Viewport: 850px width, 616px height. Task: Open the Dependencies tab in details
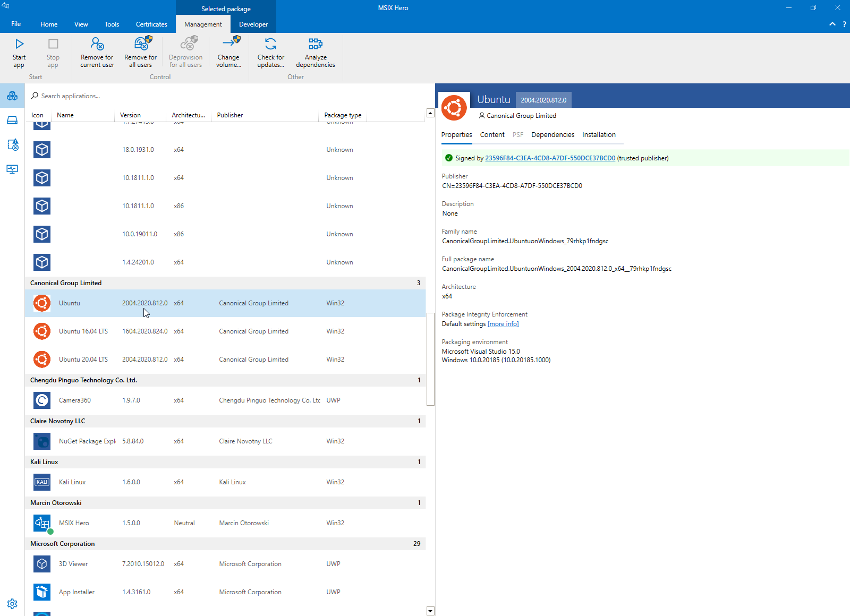click(552, 135)
